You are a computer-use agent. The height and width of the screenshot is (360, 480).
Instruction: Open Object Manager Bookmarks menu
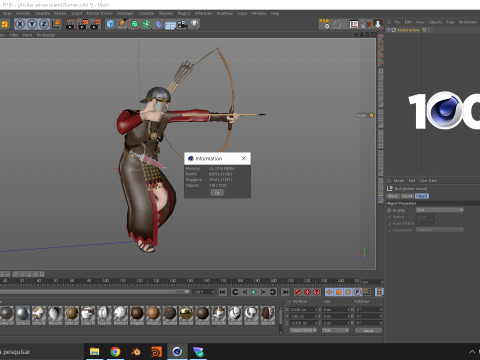coord(468,22)
